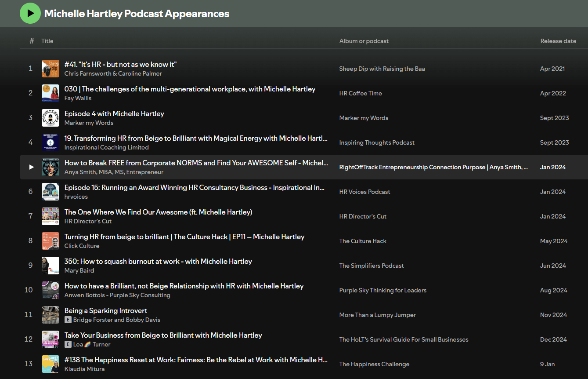Screen dimensions: 588x379
Task: Open the hrvoices creator link
Action: (76, 197)
